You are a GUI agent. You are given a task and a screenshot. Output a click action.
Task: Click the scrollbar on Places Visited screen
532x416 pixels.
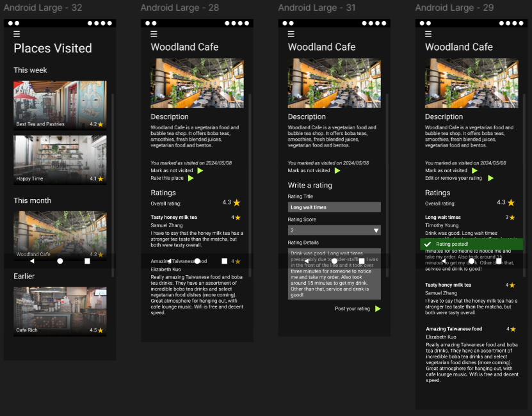point(113,186)
